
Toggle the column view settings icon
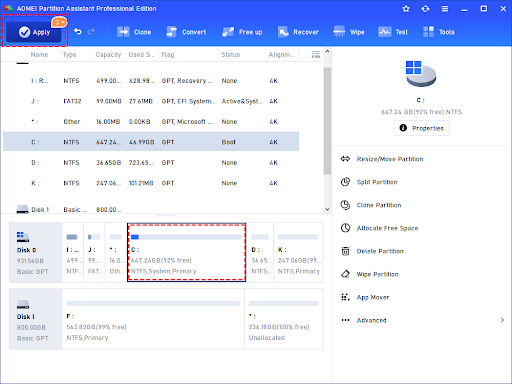pyautogui.click(x=315, y=54)
